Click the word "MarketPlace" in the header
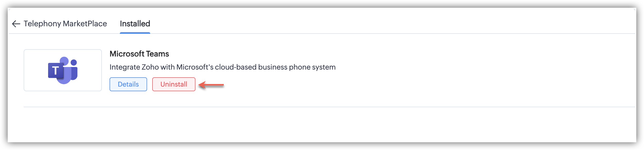This screenshot has width=644, height=150. pyautogui.click(x=85, y=24)
